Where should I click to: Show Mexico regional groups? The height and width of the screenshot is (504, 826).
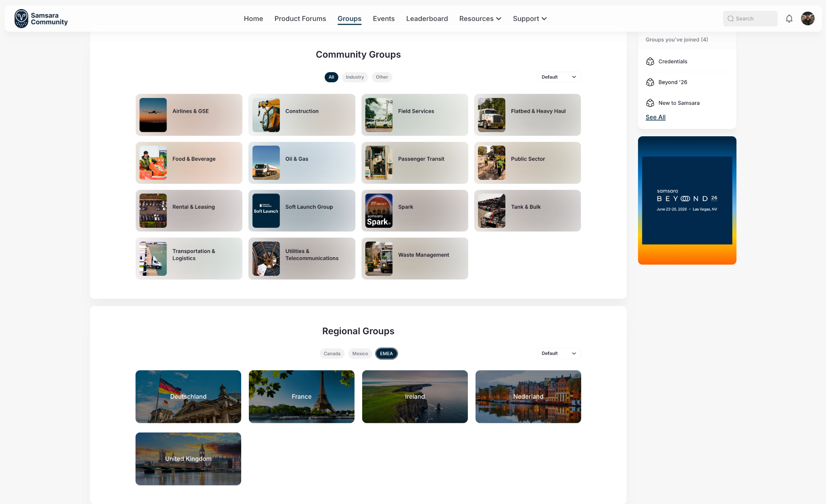[360, 354]
